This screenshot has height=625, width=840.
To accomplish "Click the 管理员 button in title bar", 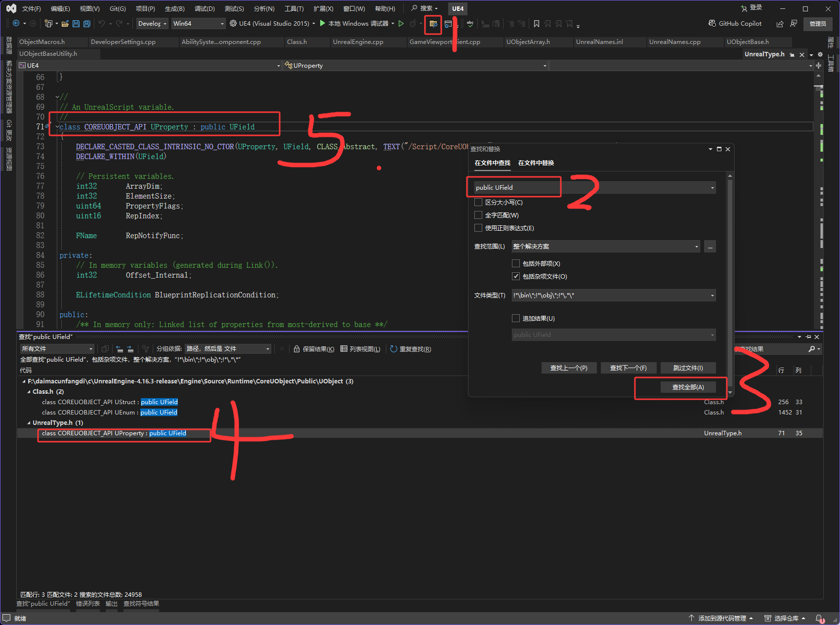I will (x=818, y=24).
